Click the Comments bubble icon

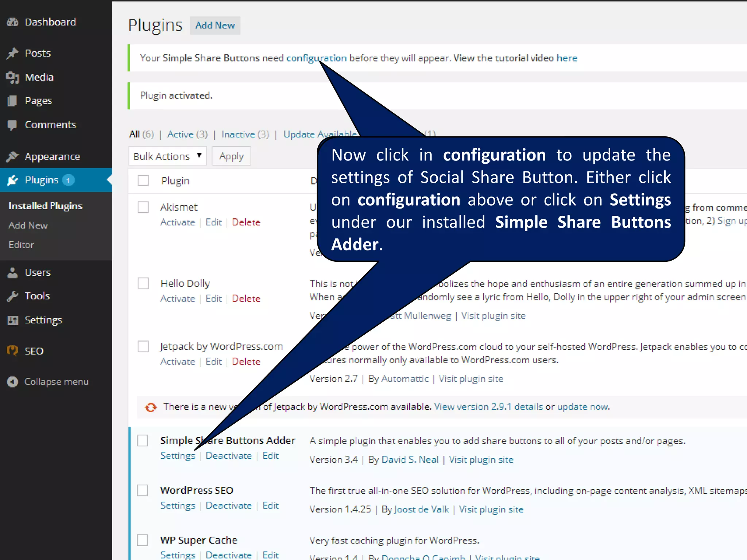pyautogui.click(x=12, y=125)
